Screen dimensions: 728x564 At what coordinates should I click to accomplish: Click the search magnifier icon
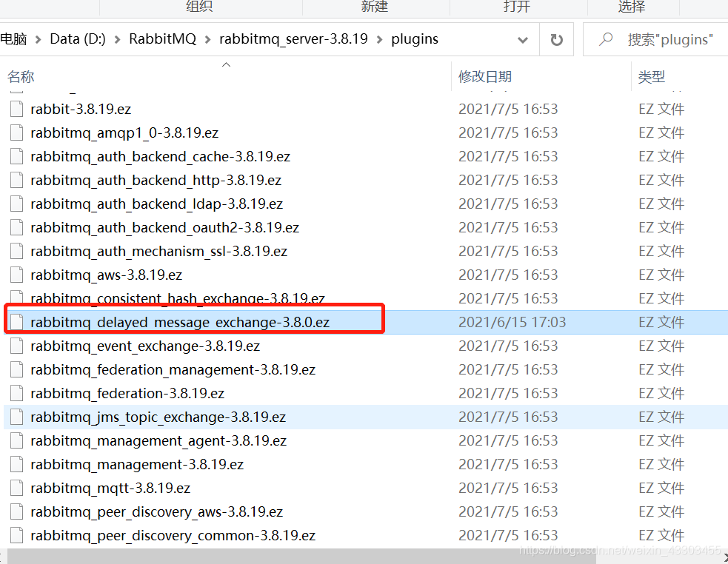[605, 39]
